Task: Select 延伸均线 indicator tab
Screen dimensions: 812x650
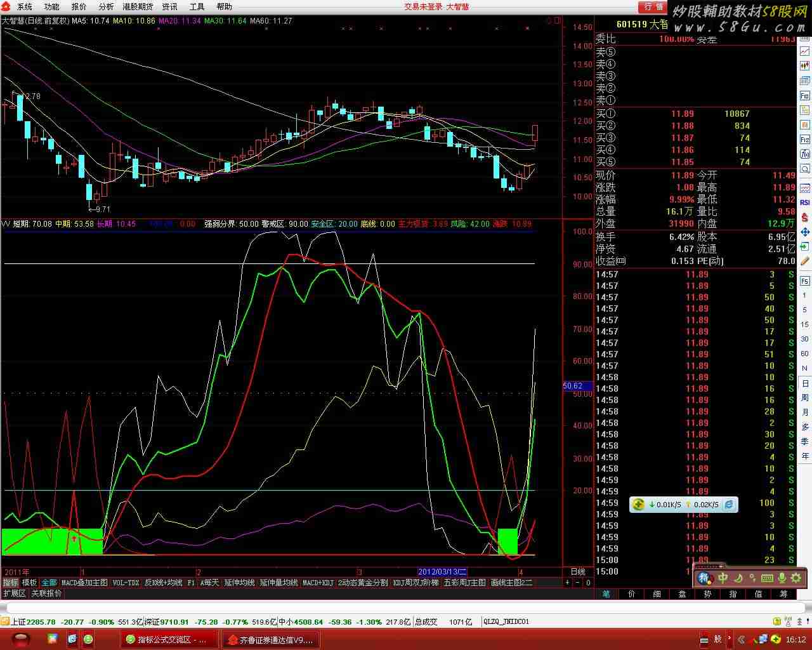Action: [240, 582]
